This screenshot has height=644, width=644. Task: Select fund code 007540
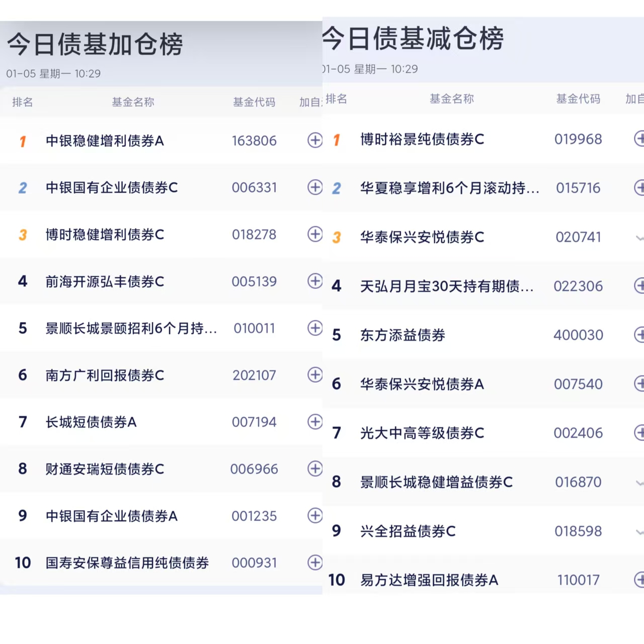pos(578,384)
